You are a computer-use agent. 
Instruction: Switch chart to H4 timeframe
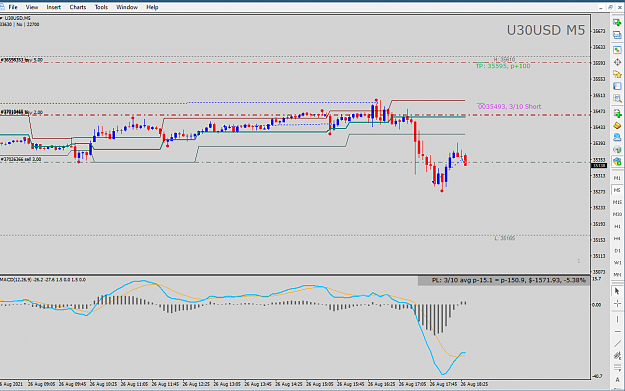click(x=617, y=238)
